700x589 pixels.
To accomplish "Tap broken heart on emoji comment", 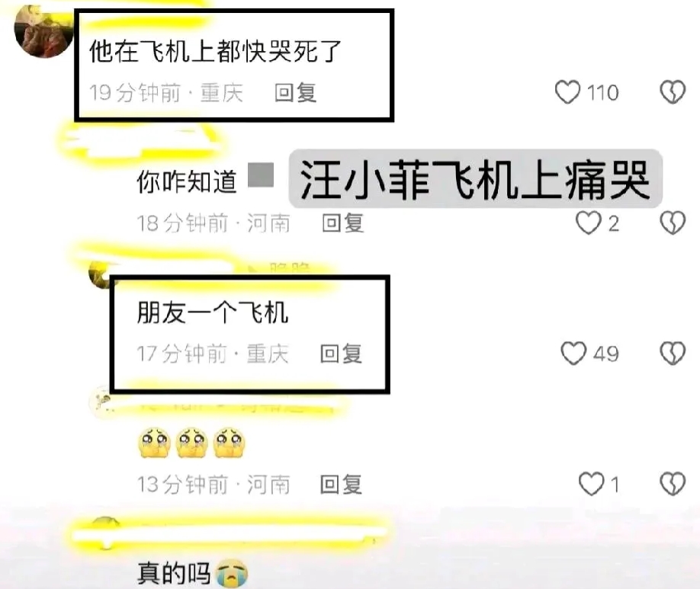I will tap(673, 484).
